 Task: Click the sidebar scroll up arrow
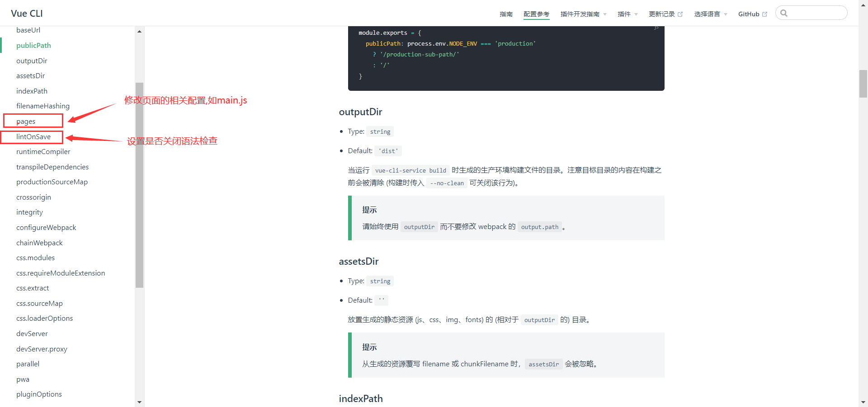(x=139, y=32)
